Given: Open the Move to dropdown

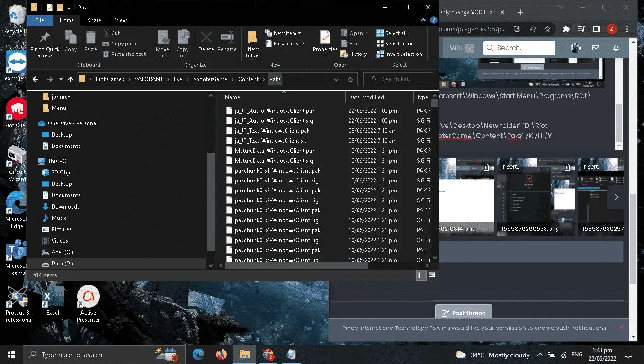Looking at the screenshot, I should (x=162, y=52).
